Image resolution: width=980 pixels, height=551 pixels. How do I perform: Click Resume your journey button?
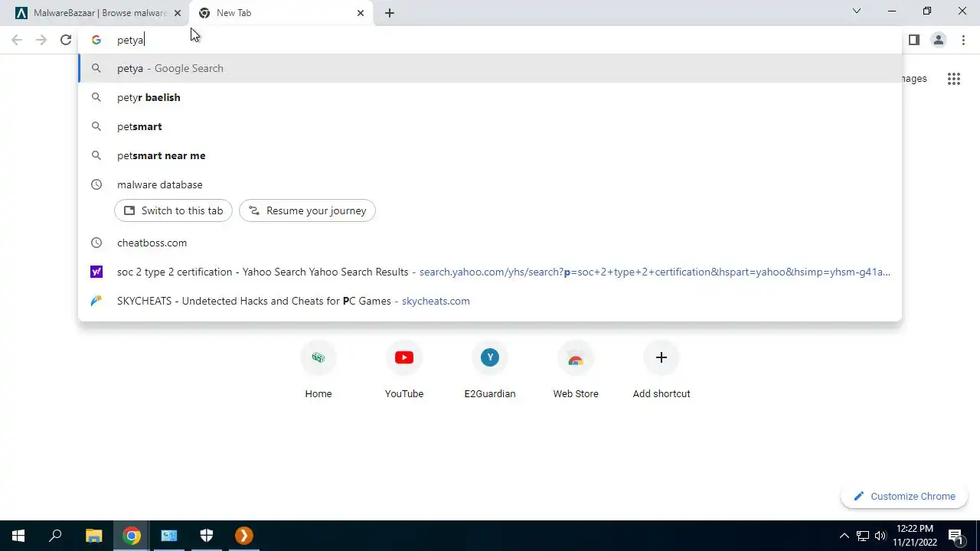(x=307, y=210)
